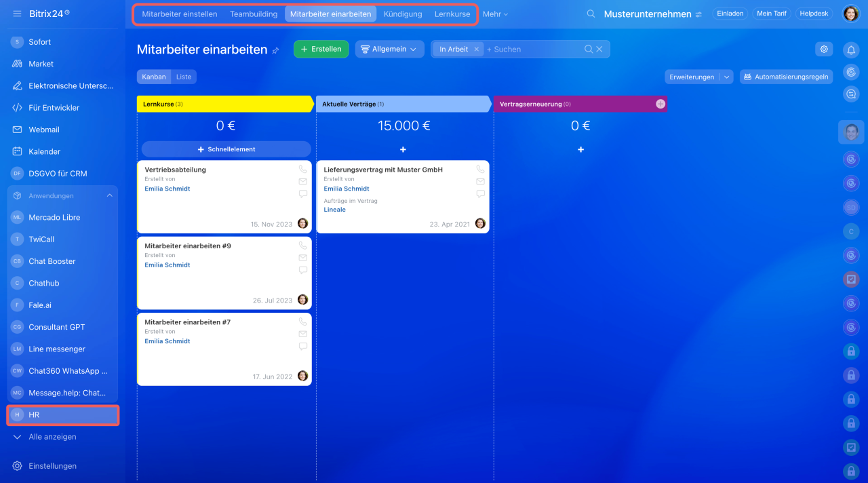The height and width of the screenshot is (483, 868).
Task: Click the yellow Lernkurse stage header
Action: [x=226, y=104]
